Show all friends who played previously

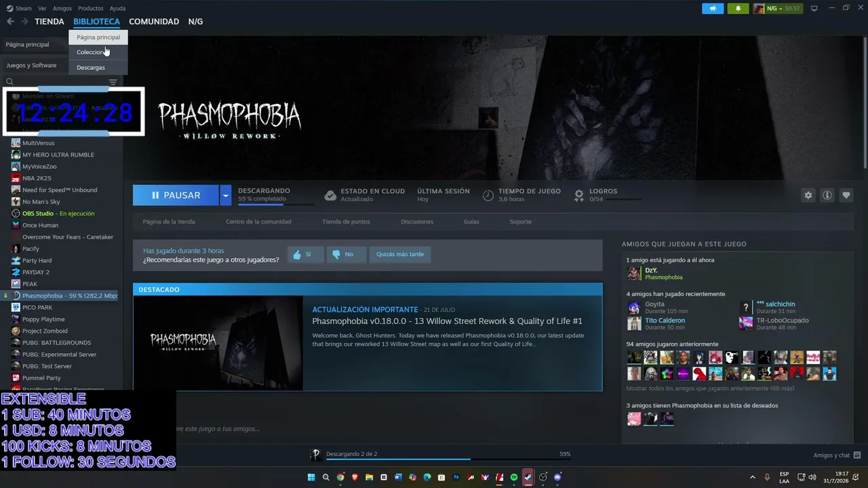(710, 388)
